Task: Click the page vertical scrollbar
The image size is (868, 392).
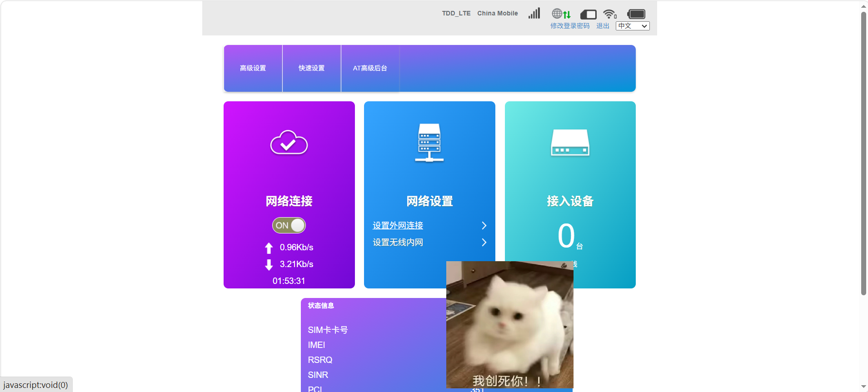Action: click(x=864, y=154)
